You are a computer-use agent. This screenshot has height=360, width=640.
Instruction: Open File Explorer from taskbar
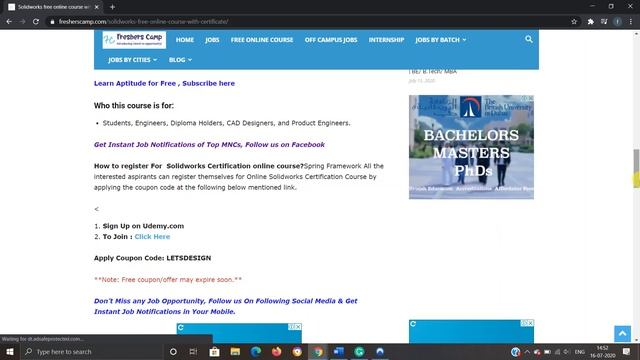[x=235, y=351]
